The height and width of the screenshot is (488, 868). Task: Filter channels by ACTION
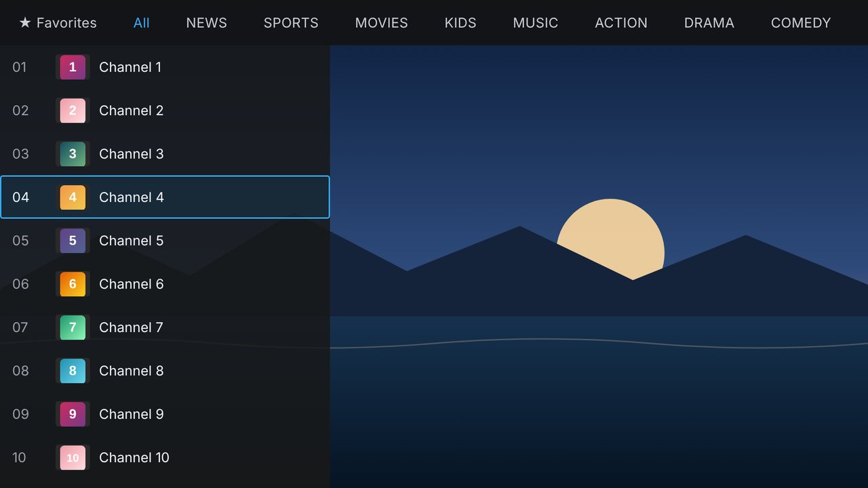point(621,23)
